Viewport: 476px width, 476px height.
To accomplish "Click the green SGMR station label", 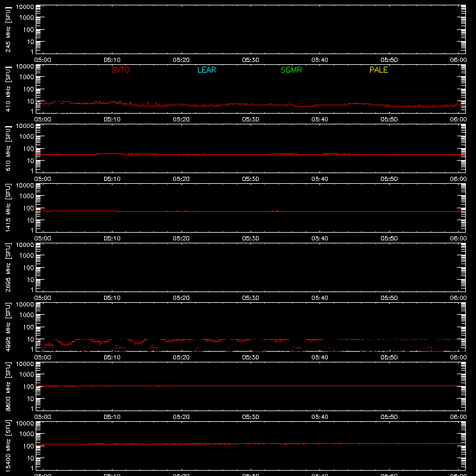I will pos(291,70).
